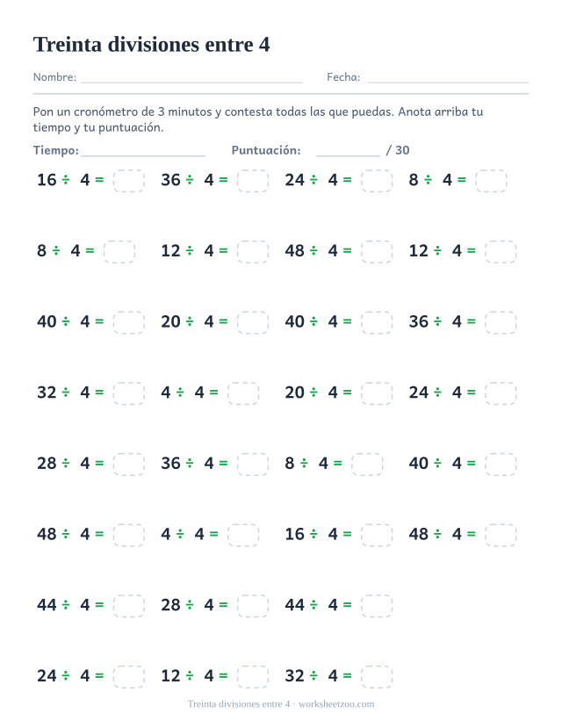Click answer box for 12 ÷ 4 in last row
This screenshot has width=562, height=728.
tap(252, 676)
